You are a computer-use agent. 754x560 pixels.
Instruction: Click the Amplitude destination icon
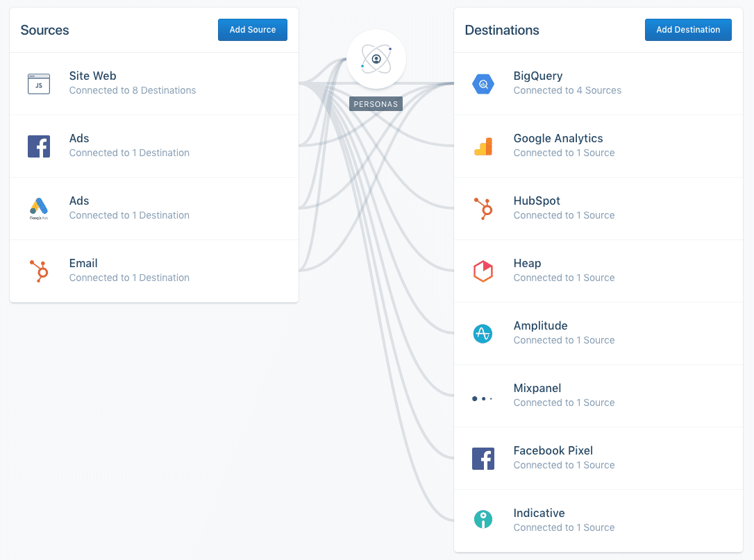point(483,333)
